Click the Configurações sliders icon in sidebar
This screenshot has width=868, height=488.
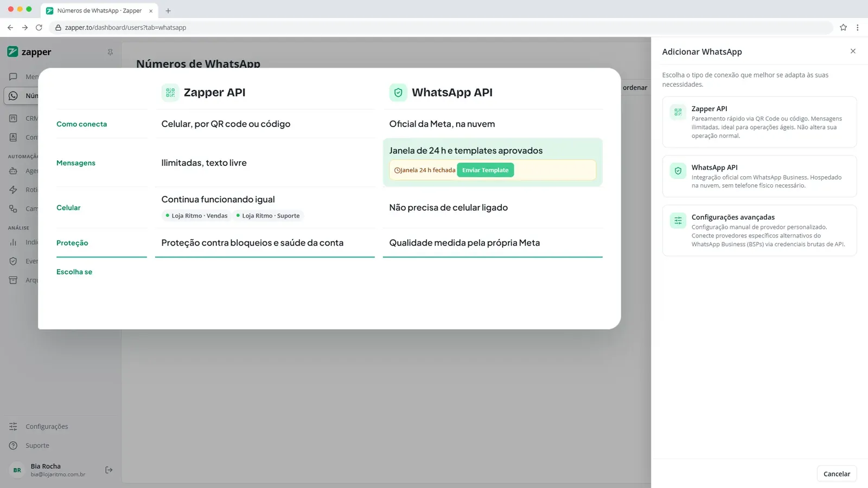[x=13, y=427]
